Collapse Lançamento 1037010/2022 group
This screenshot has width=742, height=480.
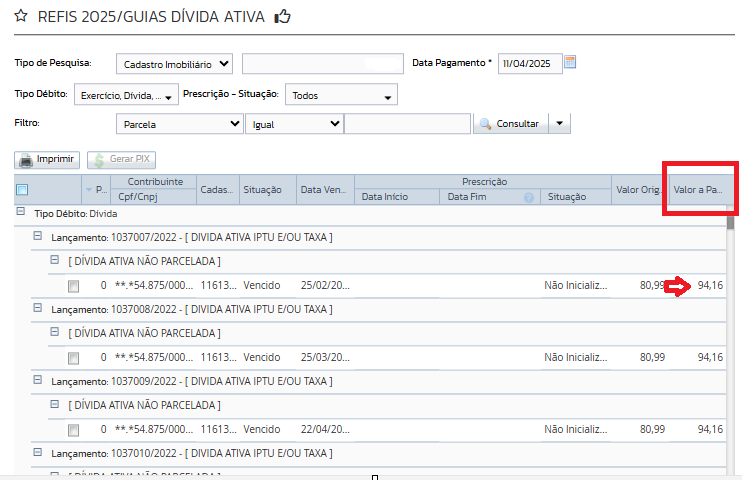[38, 452]
